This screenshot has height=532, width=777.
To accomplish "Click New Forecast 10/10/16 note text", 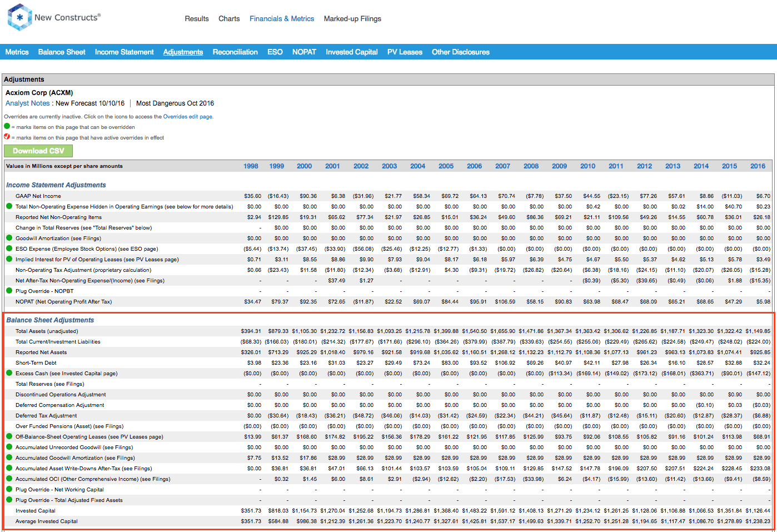I will [90, 103].
